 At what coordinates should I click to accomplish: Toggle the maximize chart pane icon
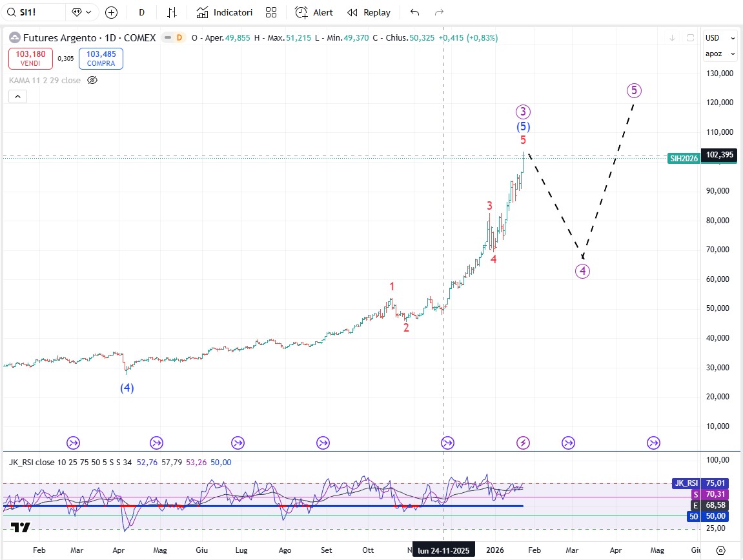tap(690, 38)
